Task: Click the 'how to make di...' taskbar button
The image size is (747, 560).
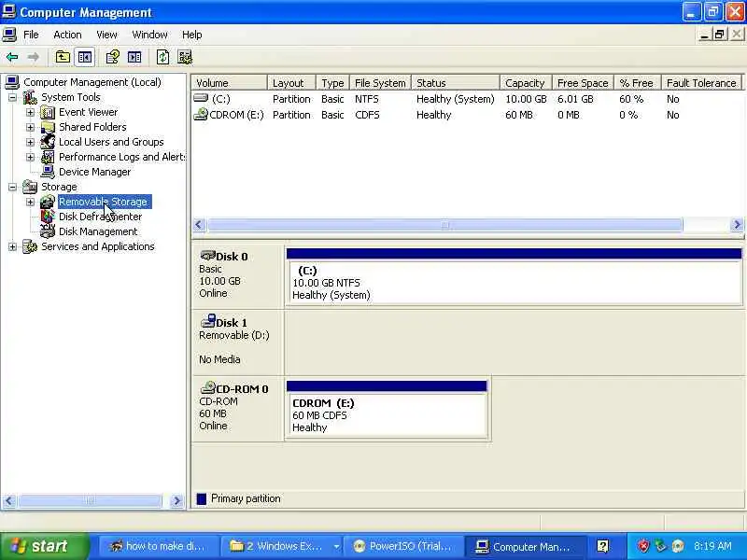Action: [159, 546]
